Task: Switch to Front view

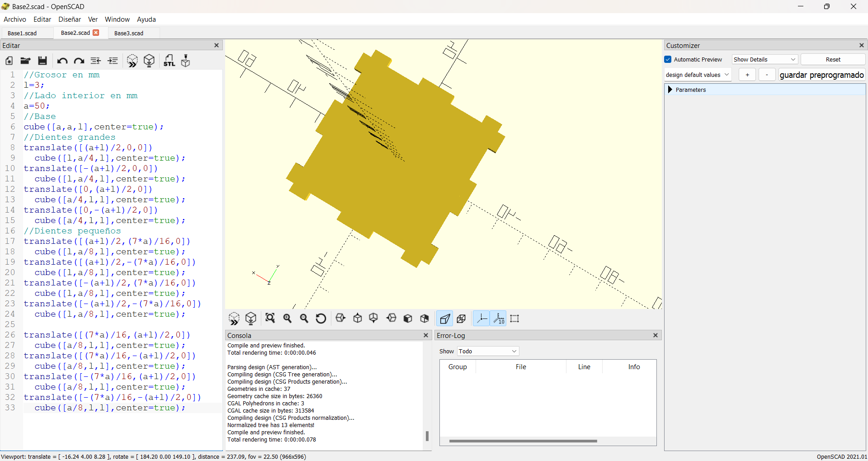Action: pyautogui.click(x=408, y=318)
